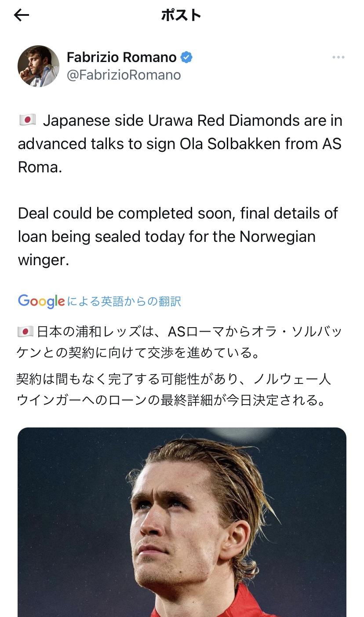This screenshot has width=364, height=617.
Task: Tap the Japanese paragraph starting '契約は間もなく'
Action: [173, 389]
